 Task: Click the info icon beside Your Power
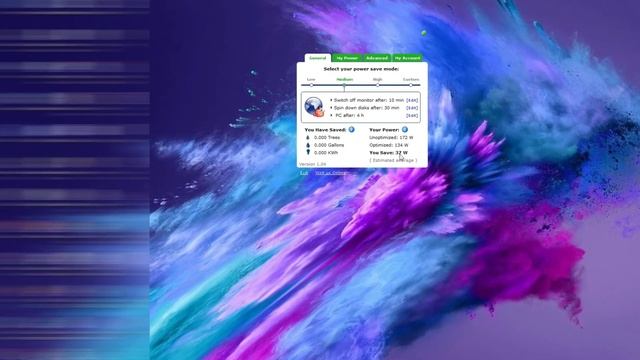tap(404, 129)
